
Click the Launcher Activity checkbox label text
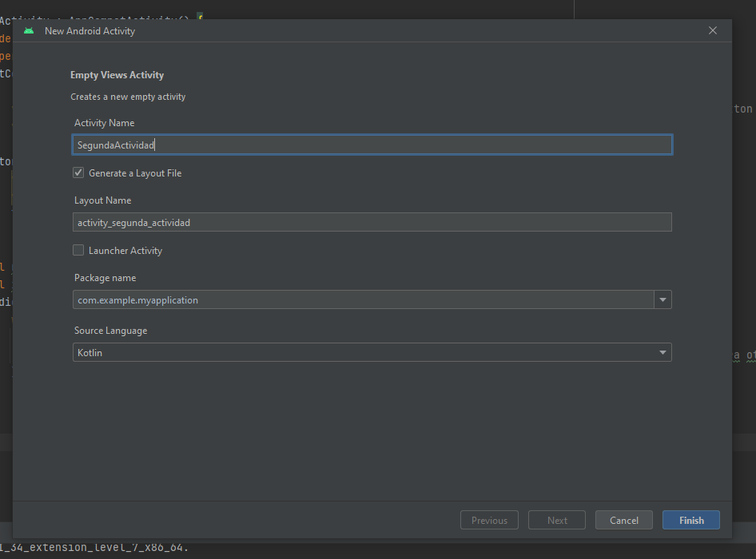tap(125, 251)
